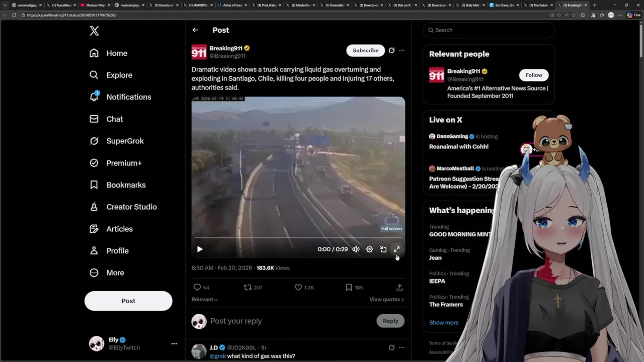Open Bookmarks in the sidebar
Screen dimensions: 644x362
coord(117,185)
